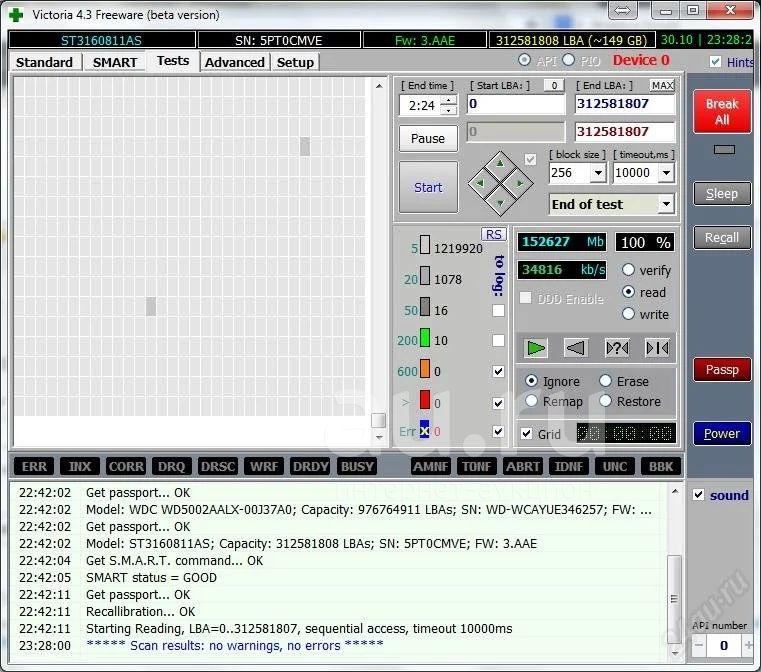Click the CORR status indicator
761x672 pixels.
126,466
